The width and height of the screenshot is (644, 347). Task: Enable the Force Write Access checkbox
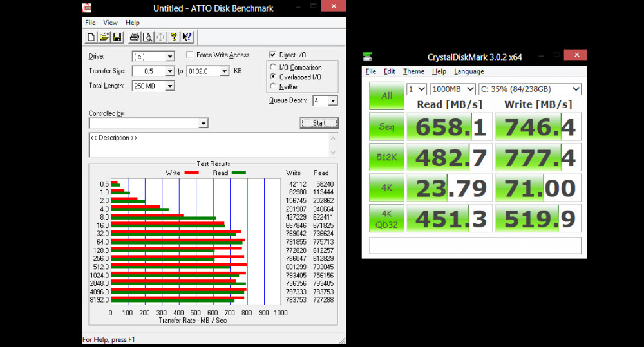tap(189, 55)
